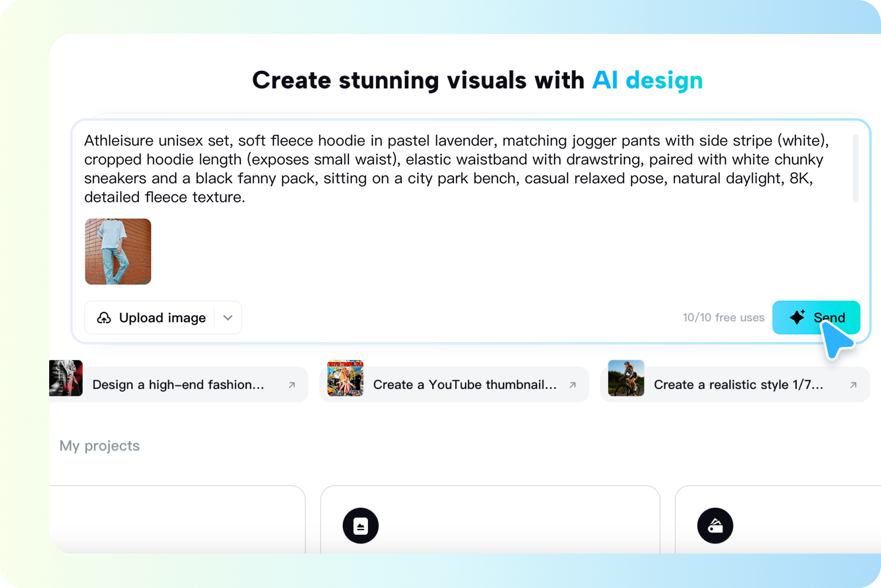Click the uploaded outfit photo thumbnail
881x588 pixels.
coord(118,251)
